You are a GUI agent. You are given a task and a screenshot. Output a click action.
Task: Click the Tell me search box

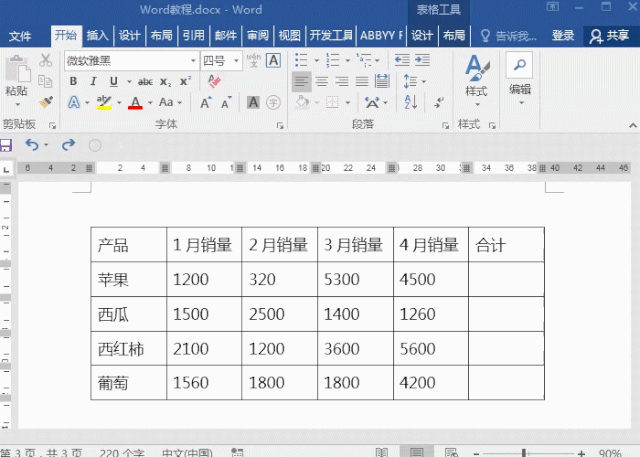(x=508, y=36)
